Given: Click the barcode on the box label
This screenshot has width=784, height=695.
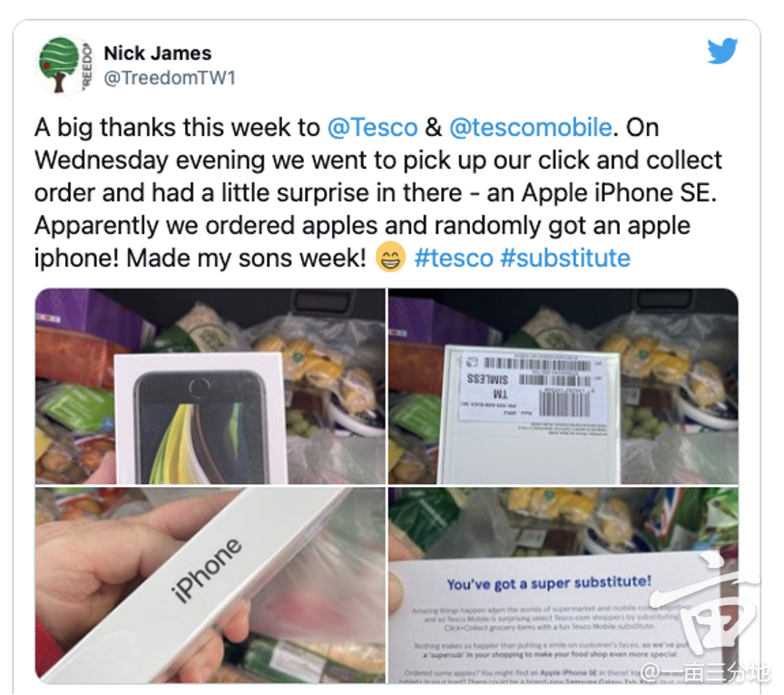Looking at the screenshot, I should tap(564, 403).
